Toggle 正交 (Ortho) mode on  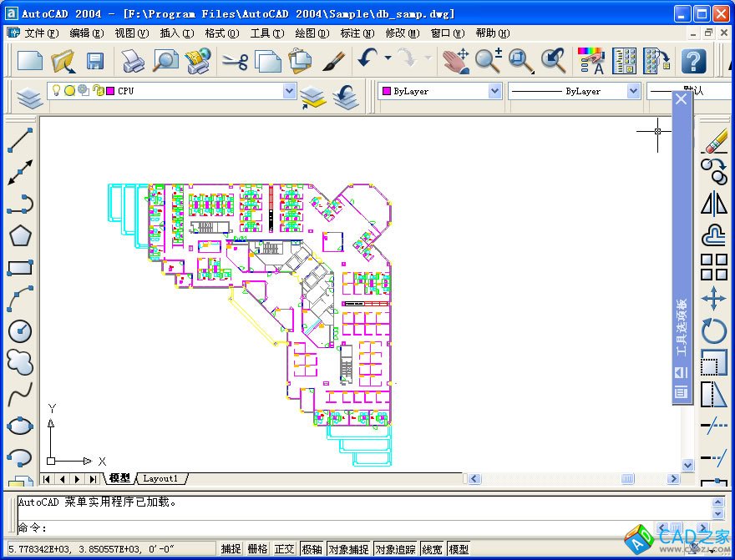click(283, 548)
